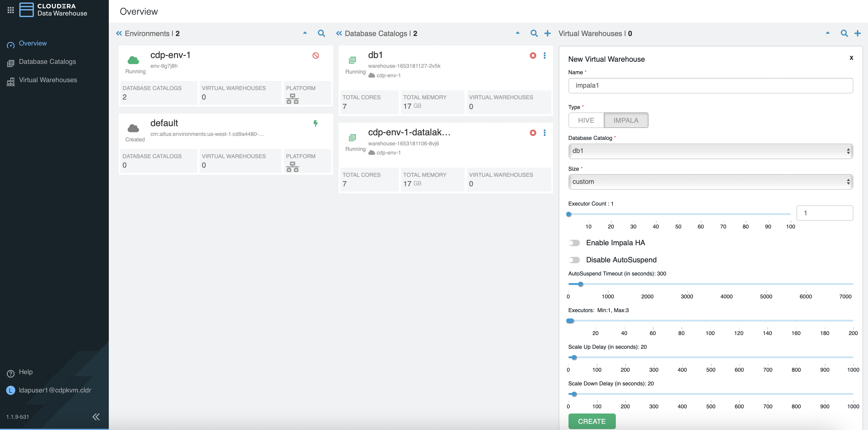868x430 pixels.
Task: Select HIVE warehouse type
Action: click(586, 120)
